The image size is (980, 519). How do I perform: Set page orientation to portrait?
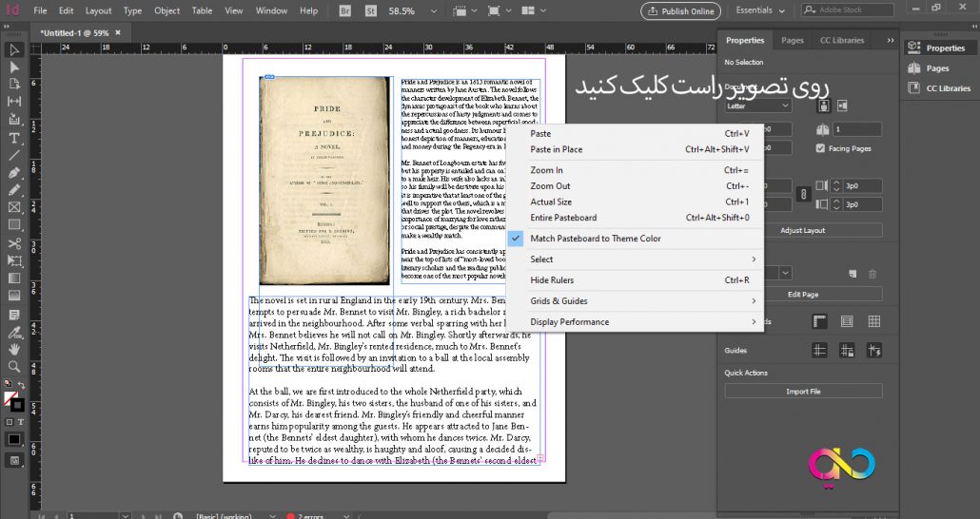[823, 106]
